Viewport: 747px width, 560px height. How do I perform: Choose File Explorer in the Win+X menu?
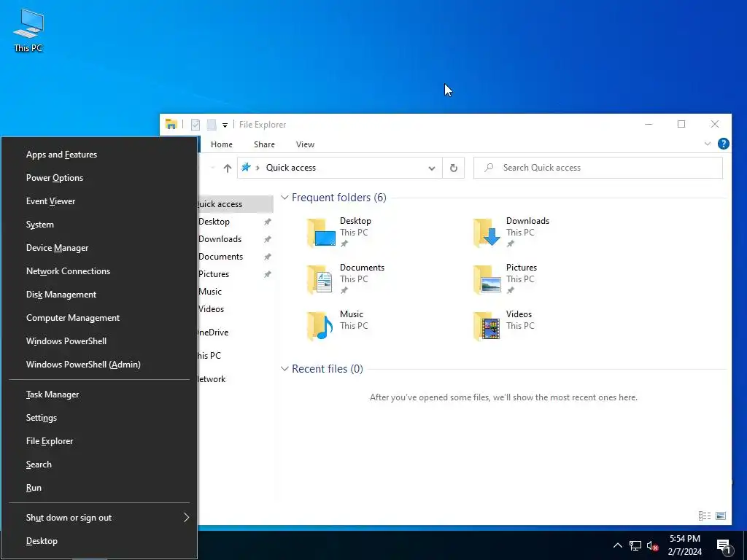click(x=99, y=441)
